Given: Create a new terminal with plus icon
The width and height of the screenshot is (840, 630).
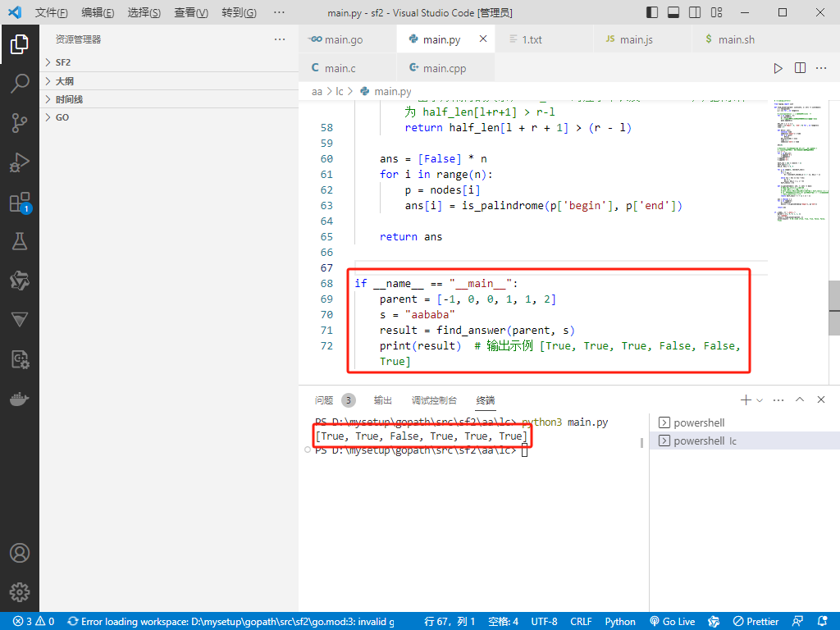Looking at the screenshot, I should [745, 399].
